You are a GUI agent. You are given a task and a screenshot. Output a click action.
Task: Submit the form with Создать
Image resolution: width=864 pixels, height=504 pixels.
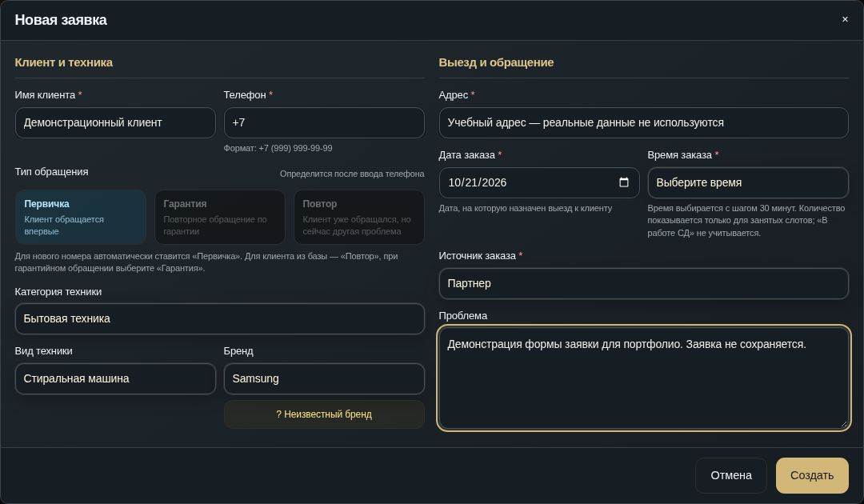[x=812, y=475]
